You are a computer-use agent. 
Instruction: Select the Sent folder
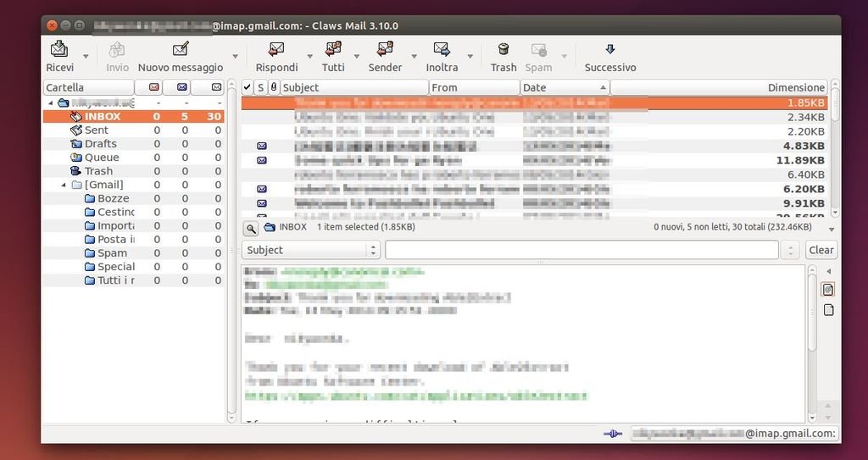click(96, 130)
